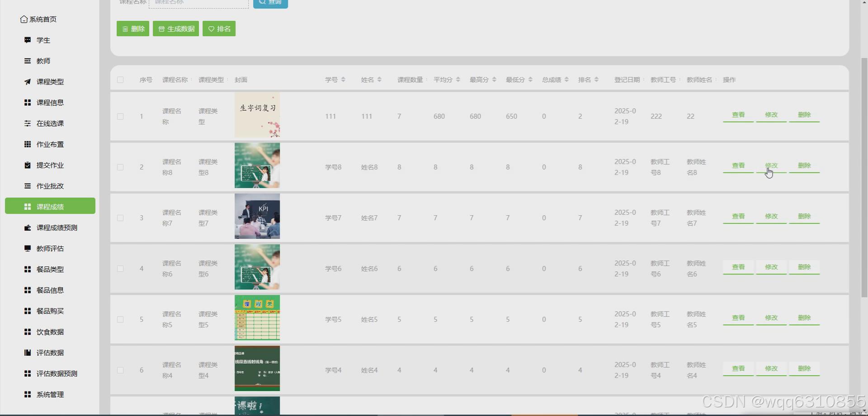Open 系统管理 in the sidebar

point(50,394)
